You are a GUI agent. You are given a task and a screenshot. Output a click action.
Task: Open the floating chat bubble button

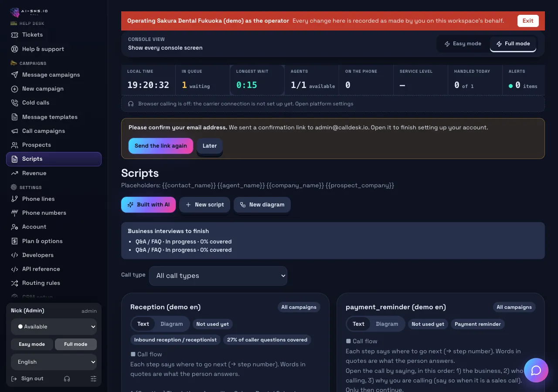coord(536,370)
